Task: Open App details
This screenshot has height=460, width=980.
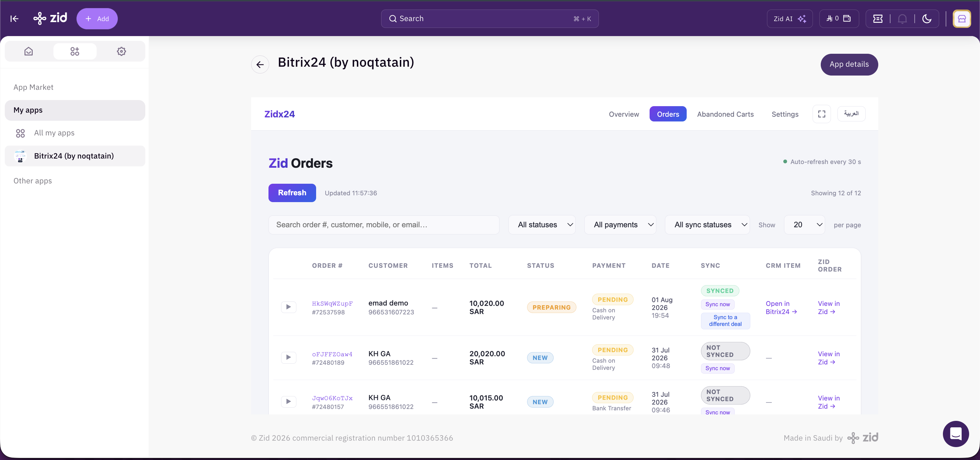Action: [x=849, y=64]
